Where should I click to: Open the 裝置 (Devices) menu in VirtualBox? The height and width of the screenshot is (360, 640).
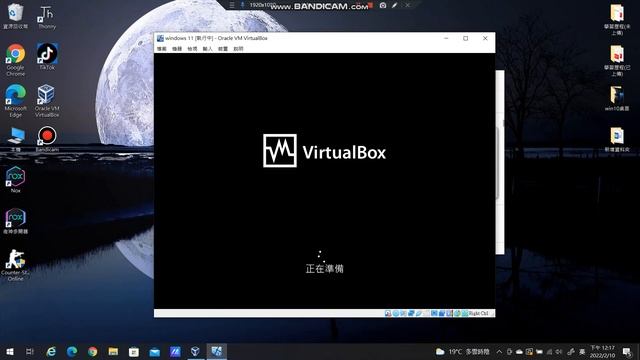click(x=223, y=49)
